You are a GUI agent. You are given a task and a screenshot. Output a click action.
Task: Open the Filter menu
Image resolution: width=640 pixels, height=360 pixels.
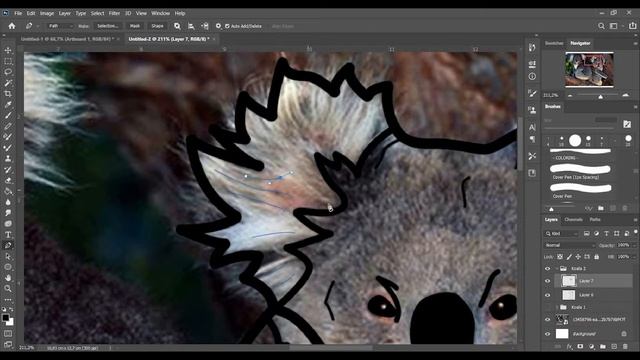114,13
